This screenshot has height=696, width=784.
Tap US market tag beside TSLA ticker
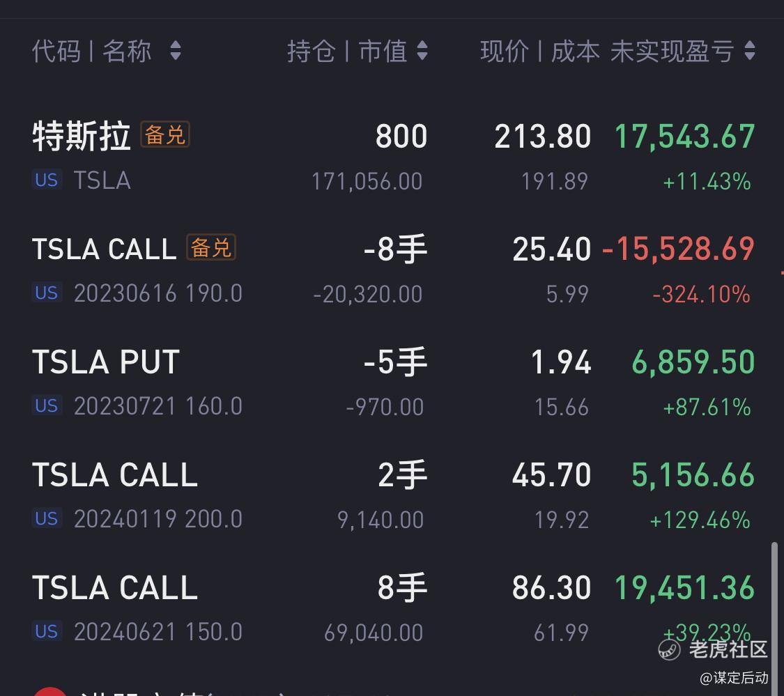[x=47, y=180]
